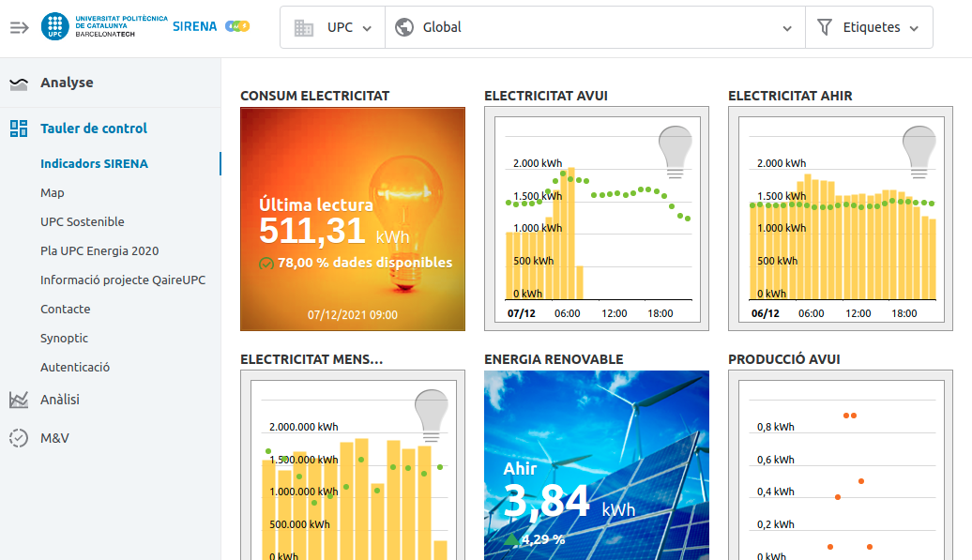Open the Energia Renovable solar panel tile
The height and width of the screenshot is (560, 972).
click(597, 464)
